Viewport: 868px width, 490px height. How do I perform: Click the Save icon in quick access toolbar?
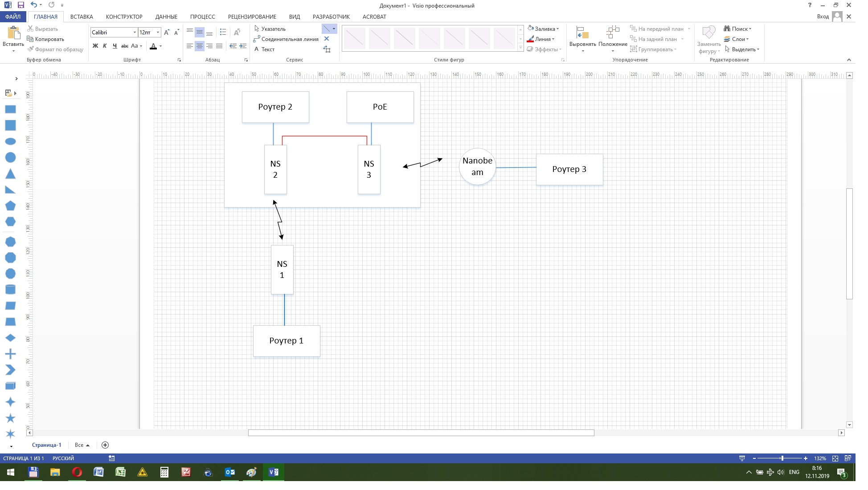pyautogui.click(x=21, y=5)
